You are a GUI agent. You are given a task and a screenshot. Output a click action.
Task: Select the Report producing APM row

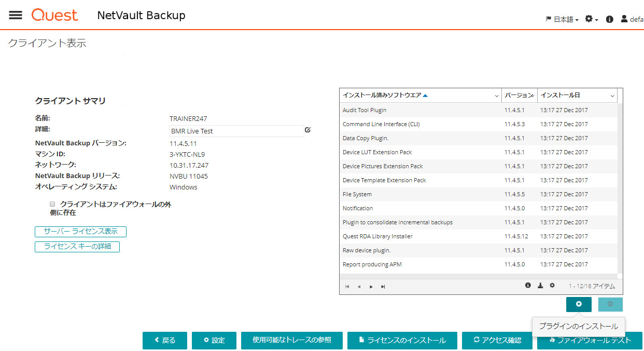pyautogui.click(x=478, y=264)
